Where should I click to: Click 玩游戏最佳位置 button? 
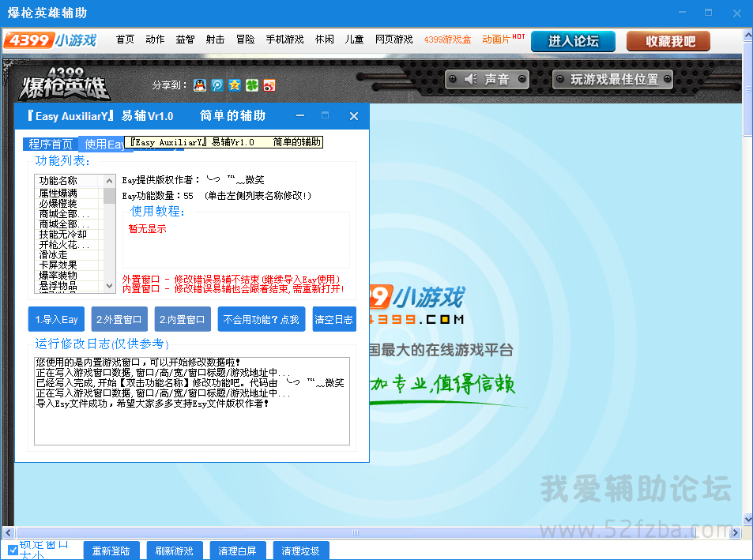click(x=612, y=79)
